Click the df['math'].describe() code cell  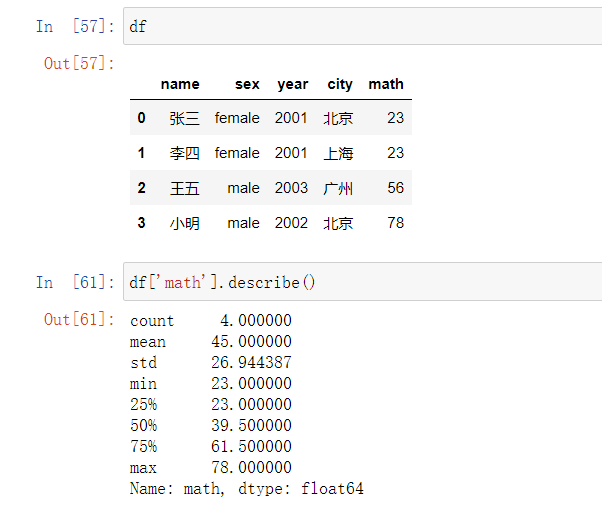[x=362, y=282]
